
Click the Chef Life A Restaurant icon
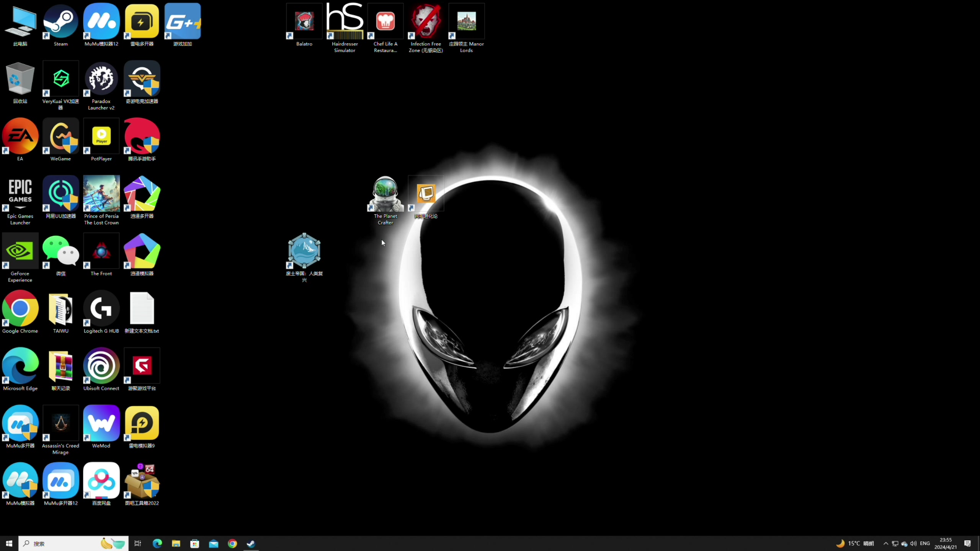(x=385, y=28)
